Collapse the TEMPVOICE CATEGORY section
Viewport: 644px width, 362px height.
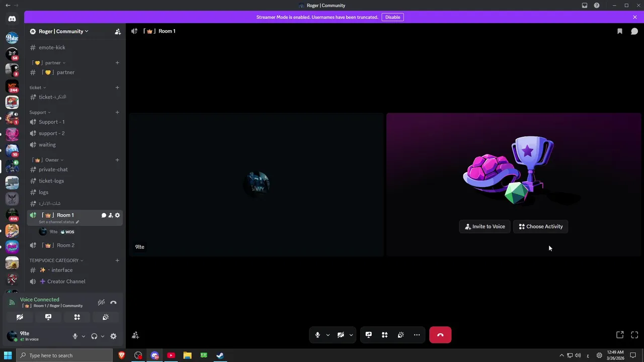56,260
